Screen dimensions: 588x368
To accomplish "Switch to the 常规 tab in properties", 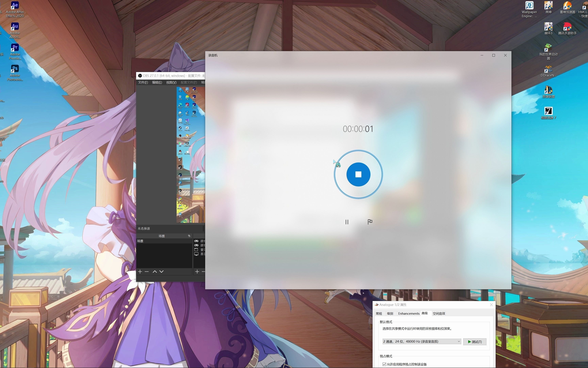I will [379, 313].
